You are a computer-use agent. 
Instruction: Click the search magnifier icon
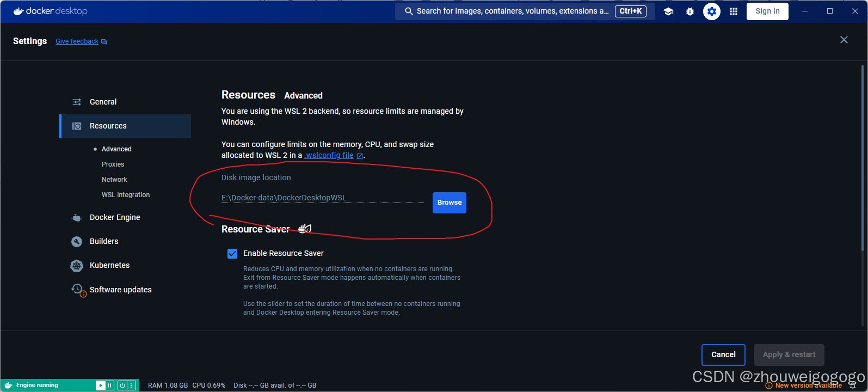pos(409,11)
